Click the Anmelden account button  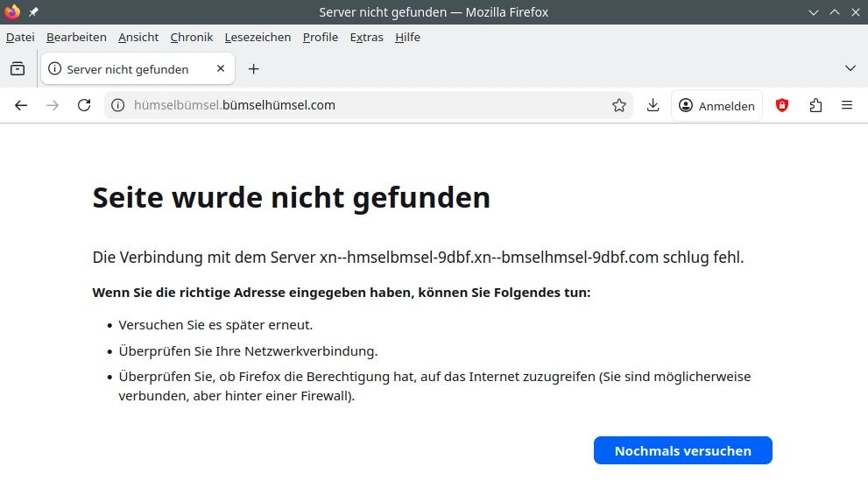tap(716, 105)
